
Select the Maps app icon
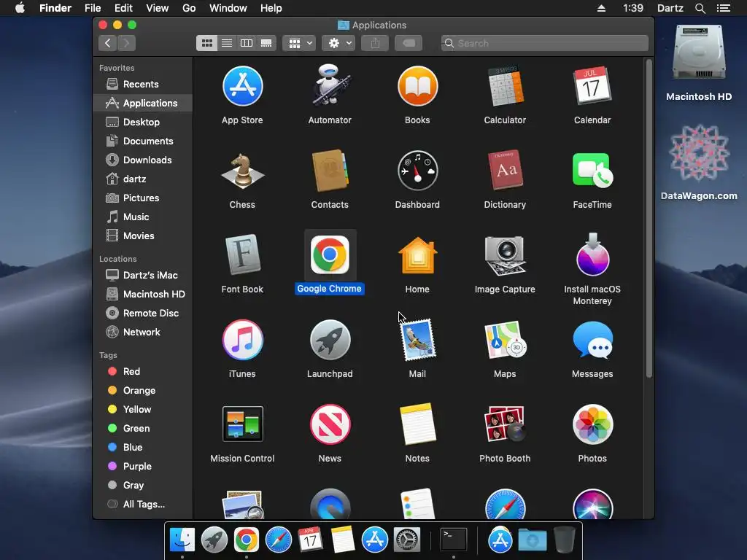[505, 340]
